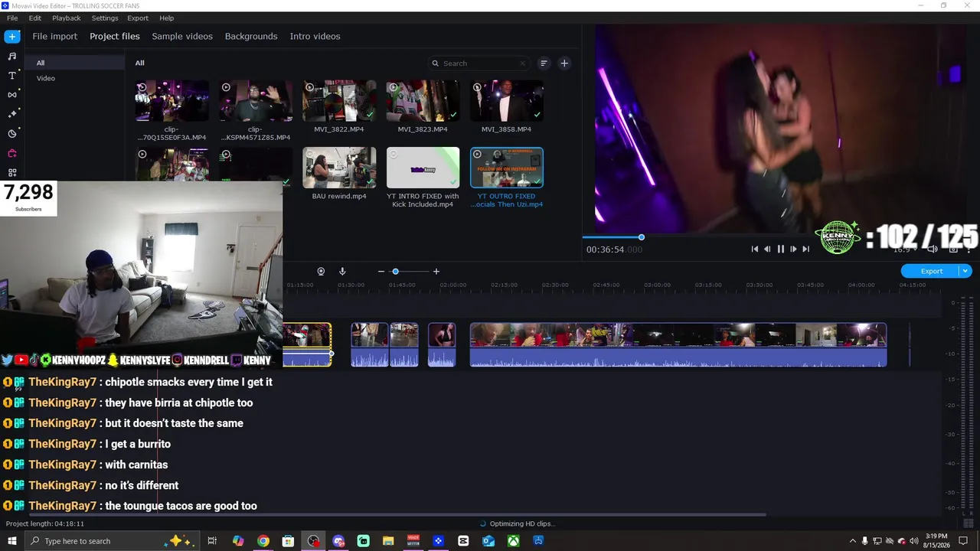The image size is (980, 551).
Task: Open File Explorer from taskbar
Action: pos(388,541)
